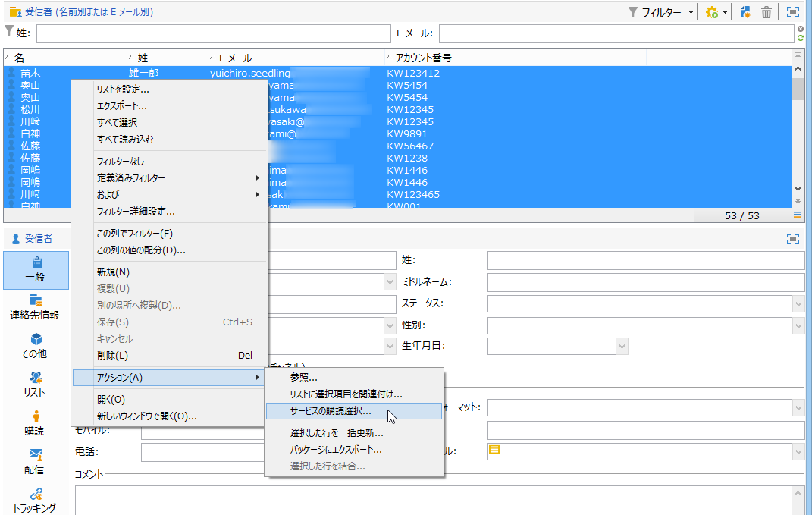The width and height of the screenshot is (812, 515).
Task: Switch to the リスト sidebar tab
Action: (x=35, y=385)
